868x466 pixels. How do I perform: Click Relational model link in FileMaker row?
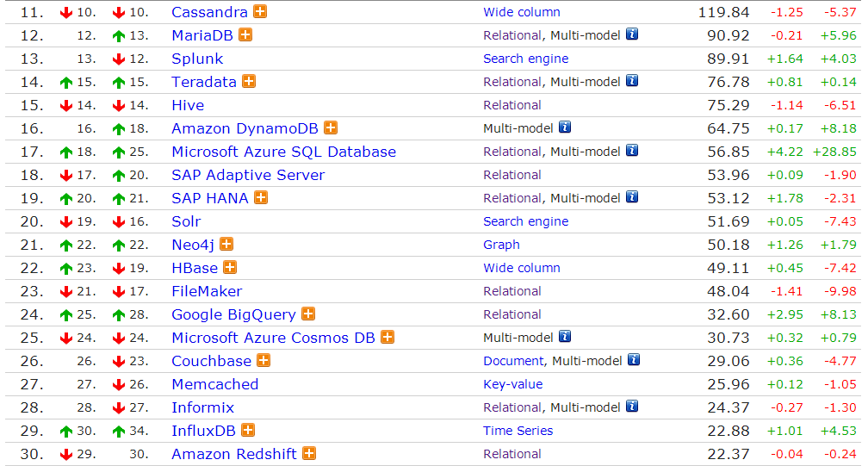512,291
